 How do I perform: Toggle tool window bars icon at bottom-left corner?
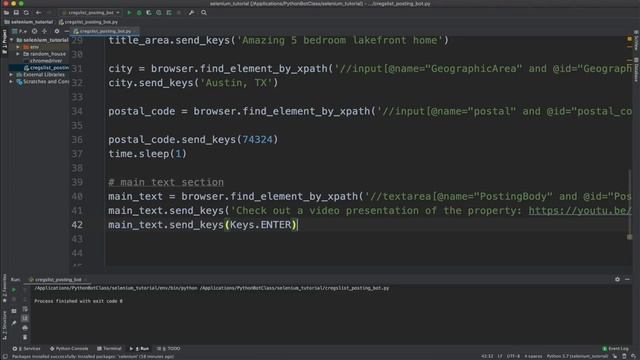[5, 356]
